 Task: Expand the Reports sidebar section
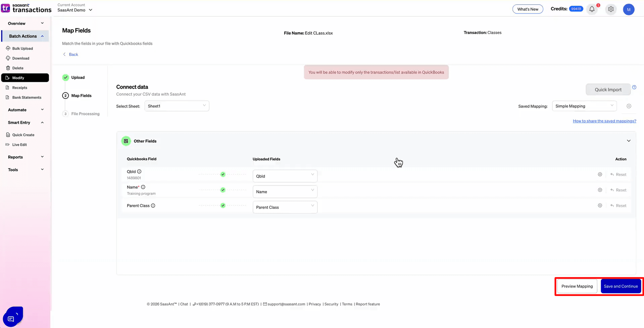tap(25, 157)
